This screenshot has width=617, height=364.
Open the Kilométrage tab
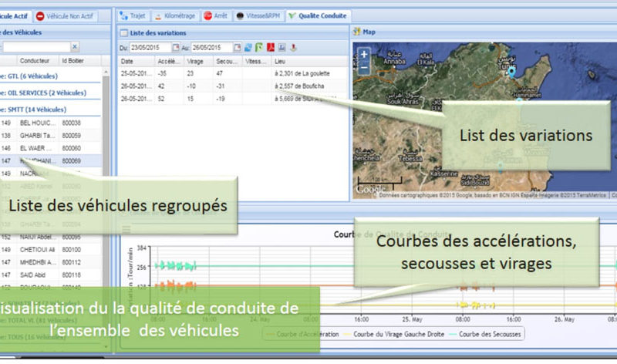pos(176,15)
